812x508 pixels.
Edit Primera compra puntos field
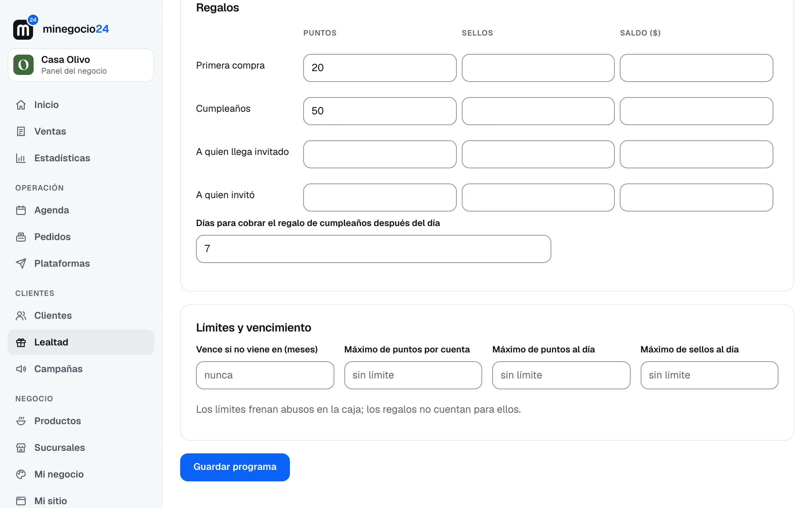tap(380, 68)
